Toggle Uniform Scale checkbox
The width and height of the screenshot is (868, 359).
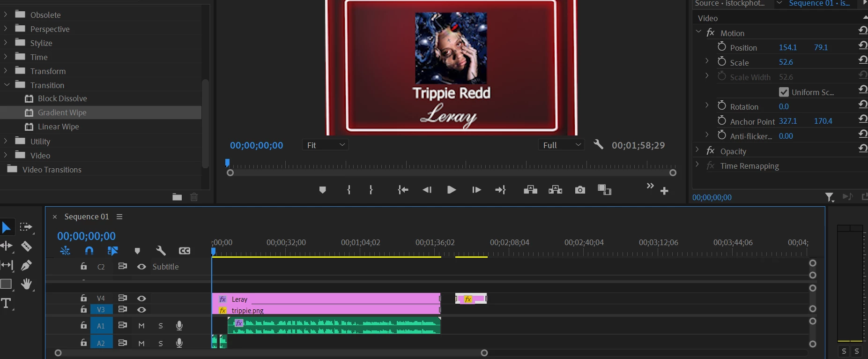(784, 92)
